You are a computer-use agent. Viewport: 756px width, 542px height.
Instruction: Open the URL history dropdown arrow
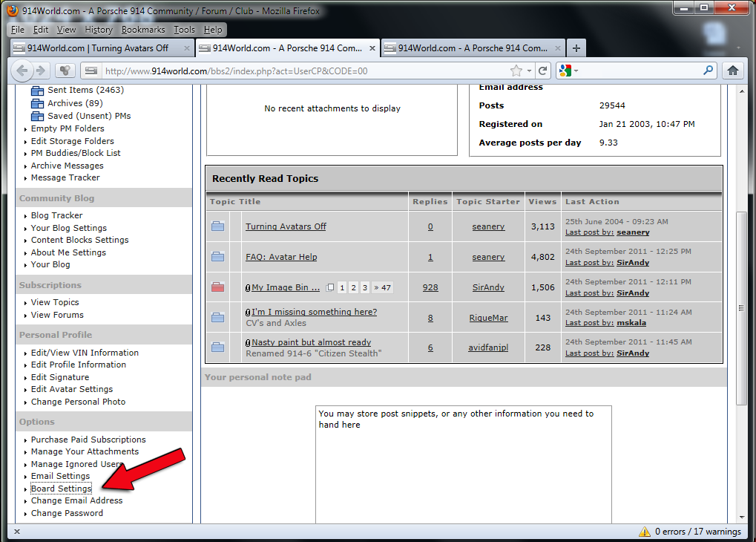pos(529,71)
